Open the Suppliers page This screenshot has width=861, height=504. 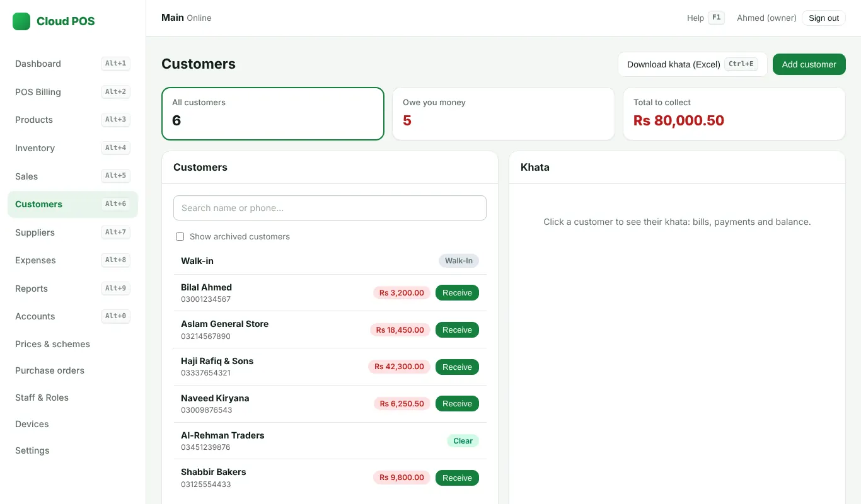[72, 232]
